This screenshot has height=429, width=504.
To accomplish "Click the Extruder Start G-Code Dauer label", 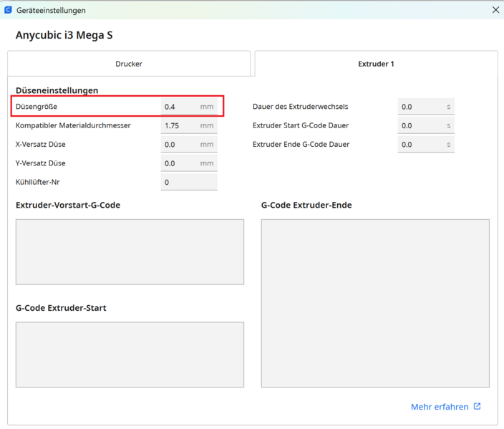I will point(301,125).
